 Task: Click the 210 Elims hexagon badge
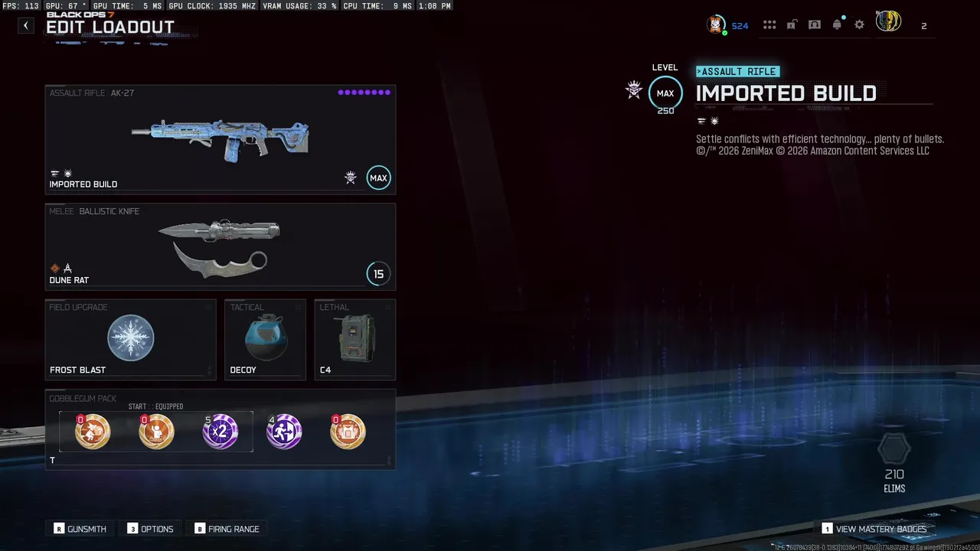894,449
